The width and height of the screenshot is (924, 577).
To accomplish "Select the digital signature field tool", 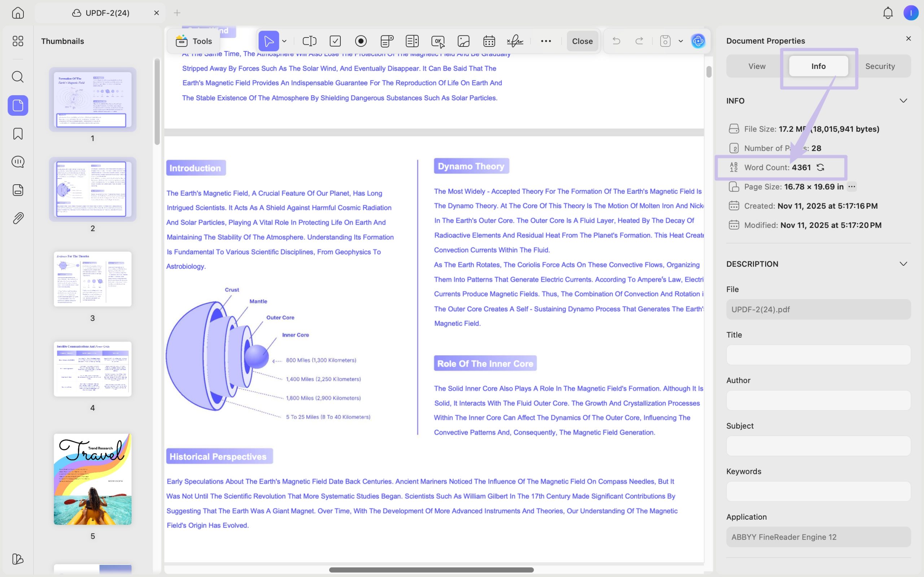I will pos(515,41).
